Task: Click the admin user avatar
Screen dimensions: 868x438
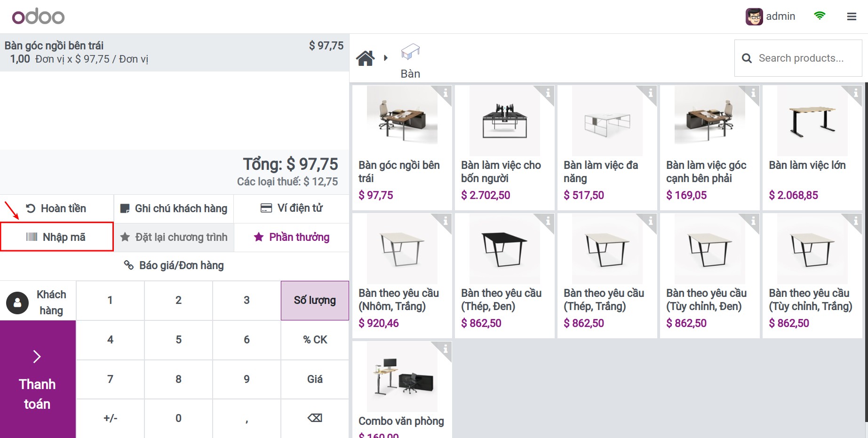Action: coord(754,16)
